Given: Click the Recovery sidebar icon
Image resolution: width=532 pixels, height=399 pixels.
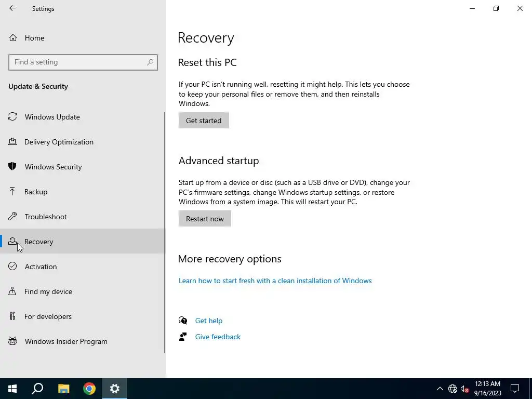Looking at the screenshot, I should pos(12,241).
